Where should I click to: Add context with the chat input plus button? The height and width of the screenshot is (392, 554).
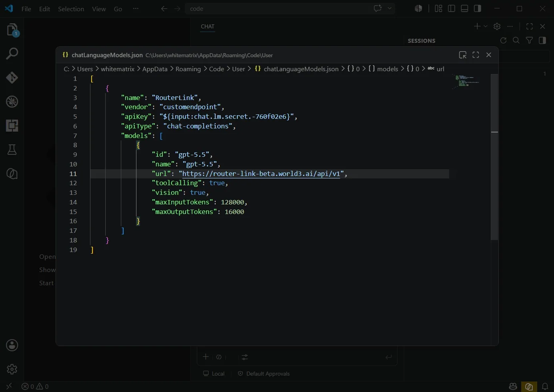coord(206,357)
